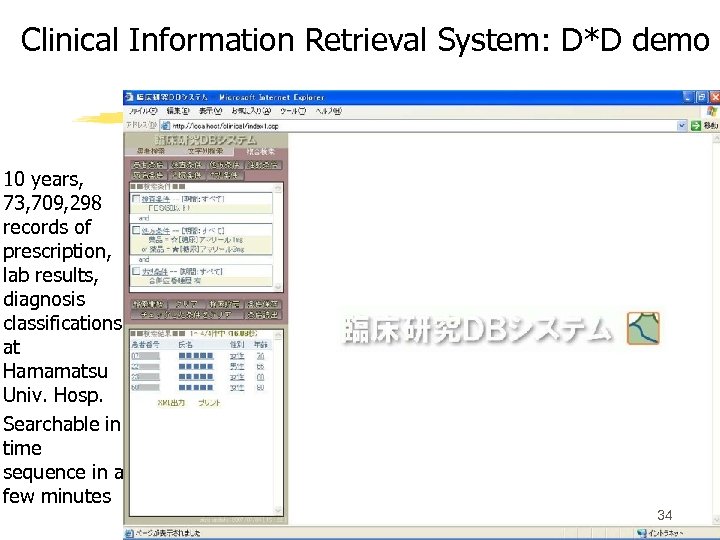
Task: Click the results panel scroll-down arrow
Action: click(277, 510)
